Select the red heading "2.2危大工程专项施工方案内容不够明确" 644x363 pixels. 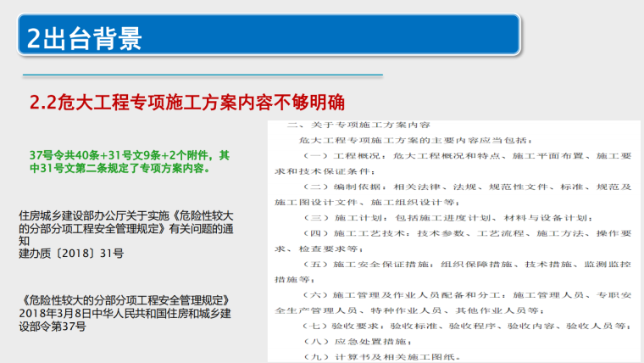pos(186,103)
